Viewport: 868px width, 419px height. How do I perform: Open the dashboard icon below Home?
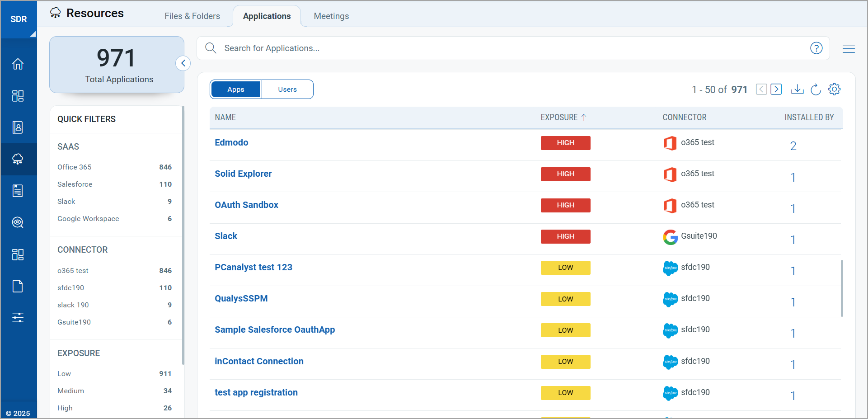coord(18,96)
